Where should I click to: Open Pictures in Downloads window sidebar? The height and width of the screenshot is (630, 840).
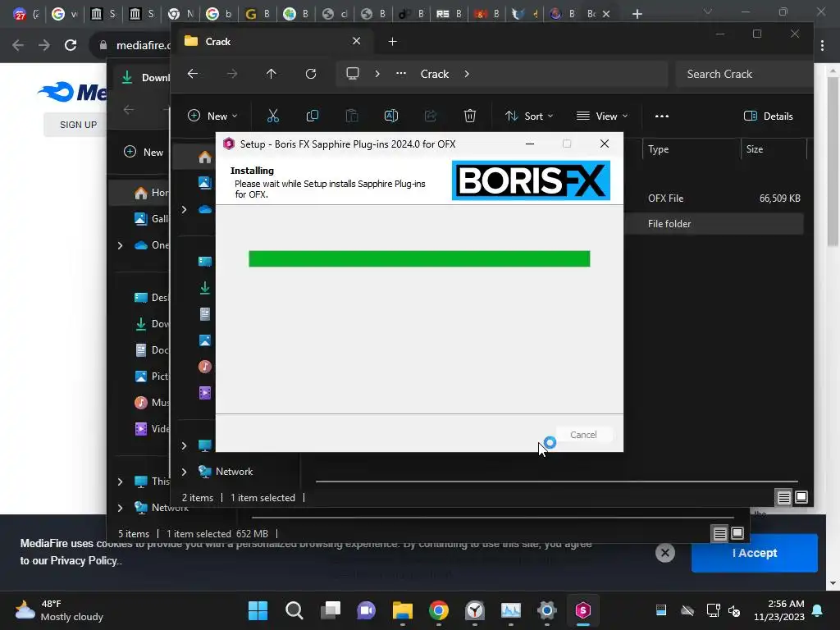151,376
